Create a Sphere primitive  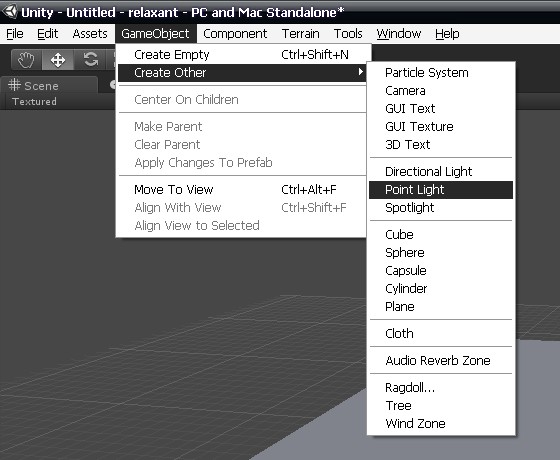(441, 253)
